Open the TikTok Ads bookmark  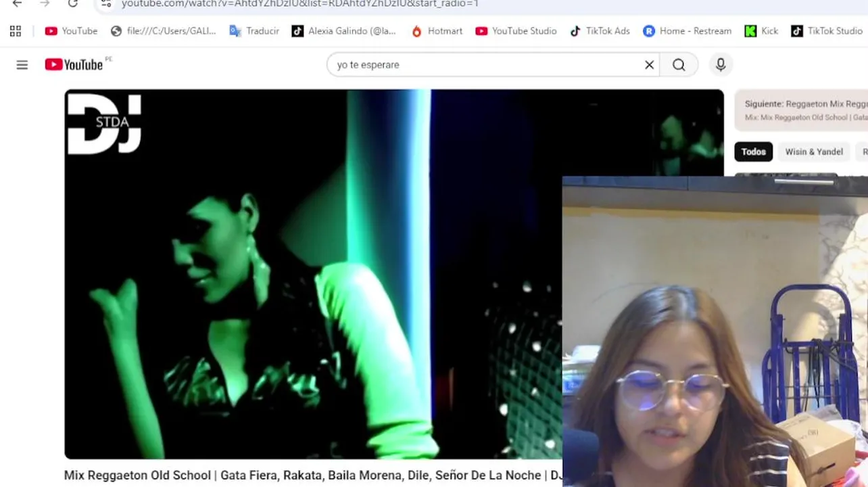[600, 31]
